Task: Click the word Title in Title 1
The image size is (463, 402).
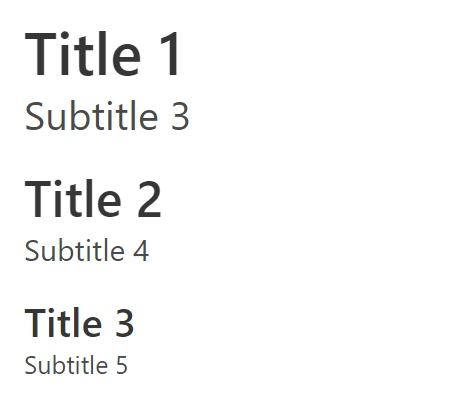Action: pos(83,54)
